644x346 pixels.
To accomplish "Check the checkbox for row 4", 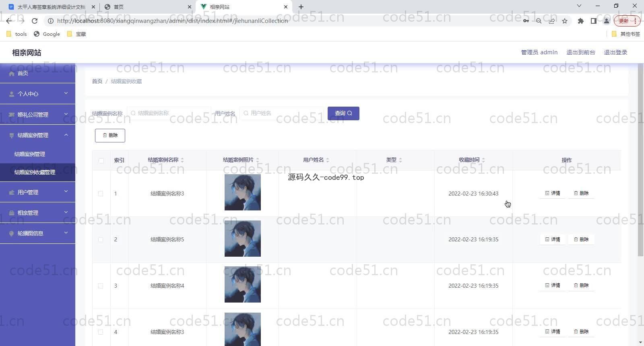I will (x=101, y=332).
